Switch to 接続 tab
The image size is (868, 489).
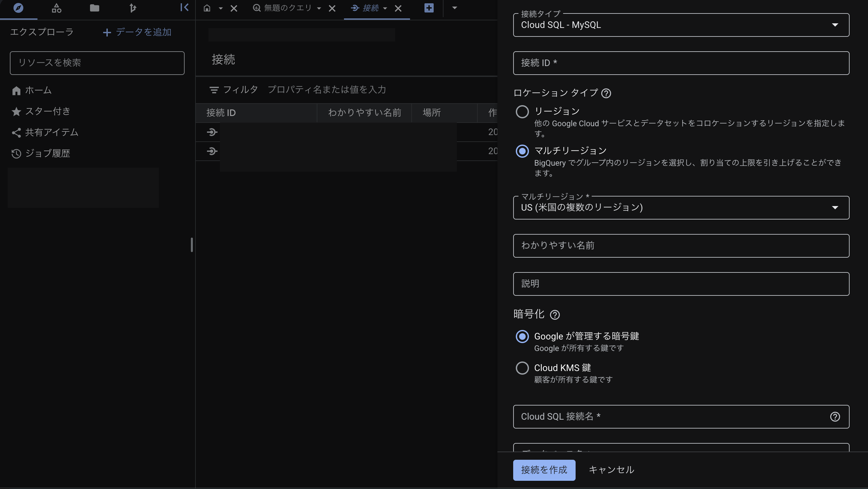click(x=365, y=8)
